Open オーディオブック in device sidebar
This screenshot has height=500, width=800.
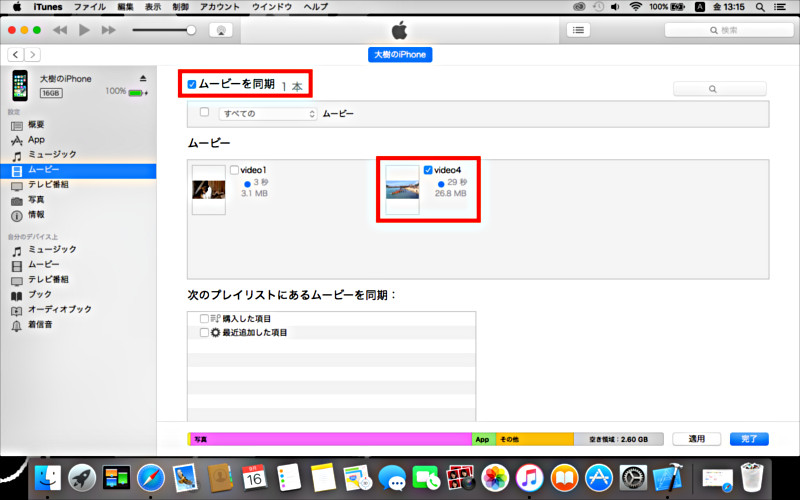[60, 309]
